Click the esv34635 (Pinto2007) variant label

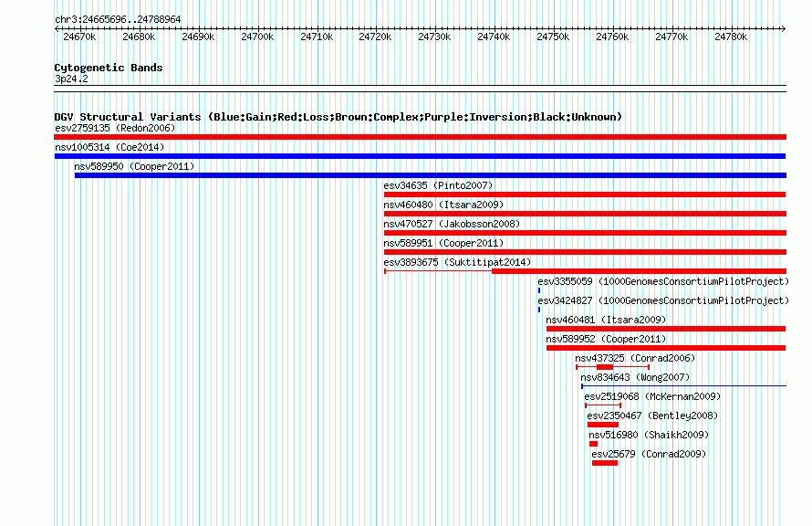tap(438, 185)
